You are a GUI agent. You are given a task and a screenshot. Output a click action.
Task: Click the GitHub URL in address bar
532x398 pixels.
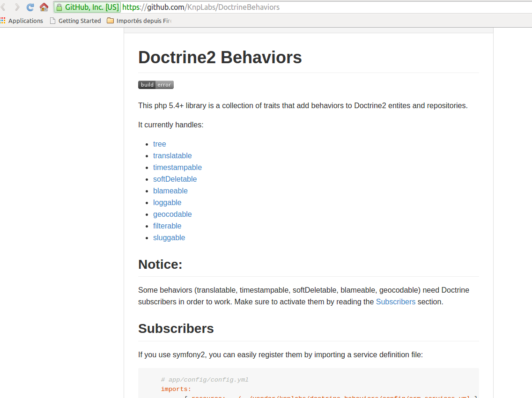click(201, 7)
